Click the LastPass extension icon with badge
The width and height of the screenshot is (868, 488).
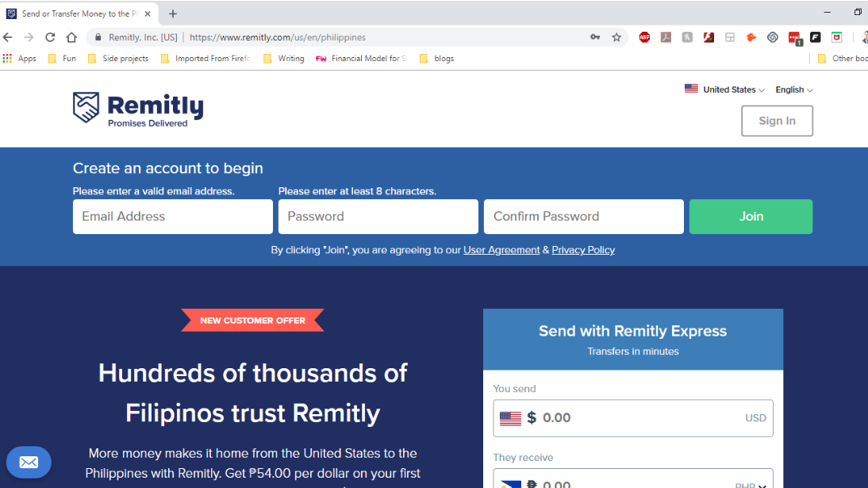pos(794,37)
